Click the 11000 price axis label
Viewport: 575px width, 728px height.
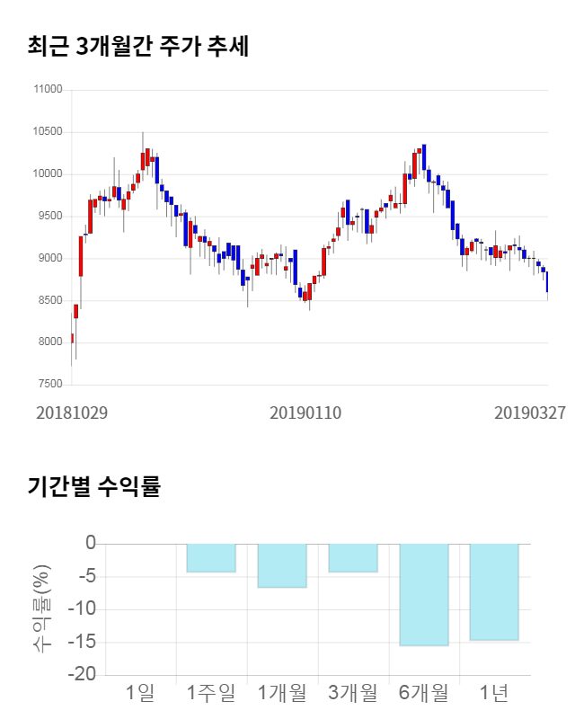(47, 90)
